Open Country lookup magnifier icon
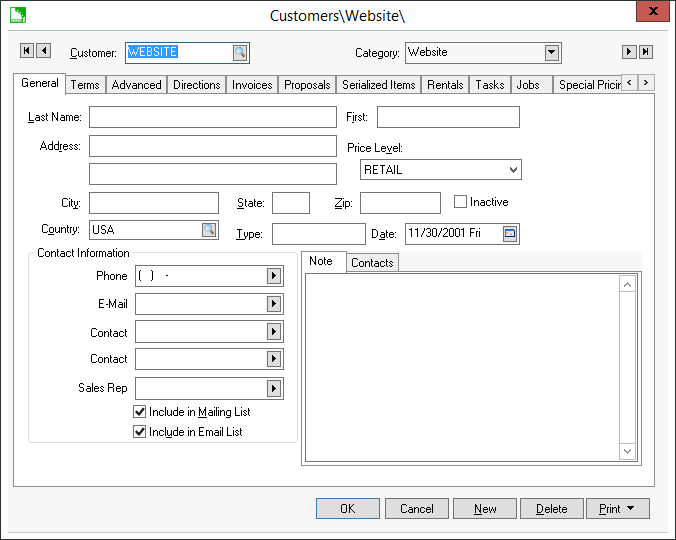The height and width of the screenshot is (540, 676). 209,230
